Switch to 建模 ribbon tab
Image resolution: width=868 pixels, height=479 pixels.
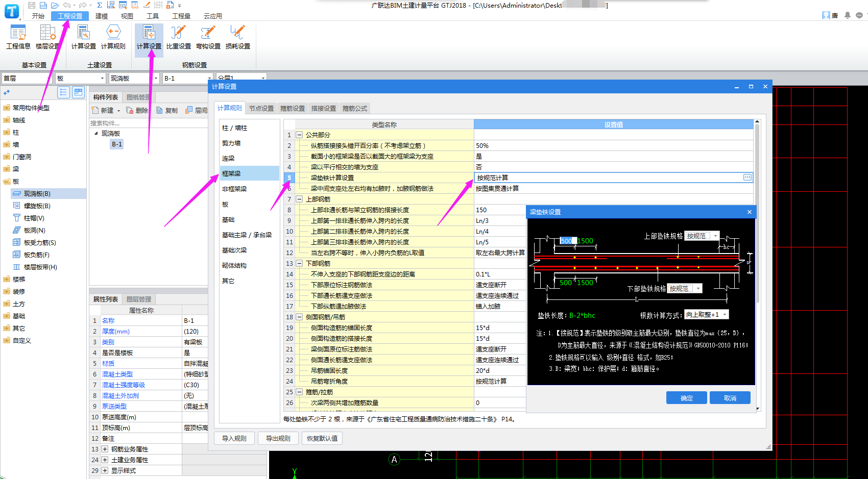(x=102, y=16)
